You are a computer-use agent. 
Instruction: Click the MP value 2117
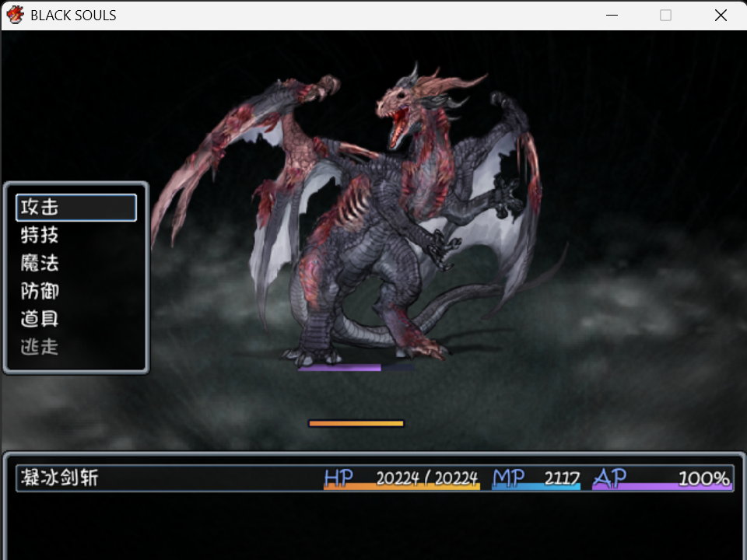pyautogui.click(x=562, y=478)
